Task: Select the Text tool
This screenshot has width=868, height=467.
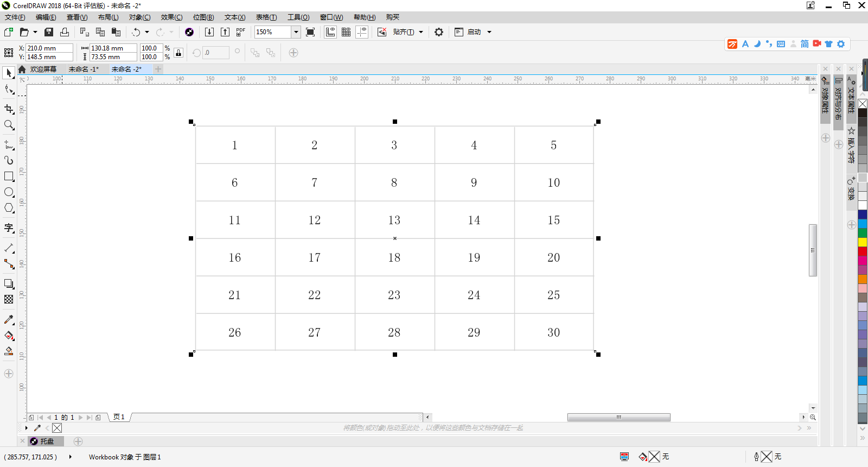Action: pyautogui.click(x=9, y=228)
